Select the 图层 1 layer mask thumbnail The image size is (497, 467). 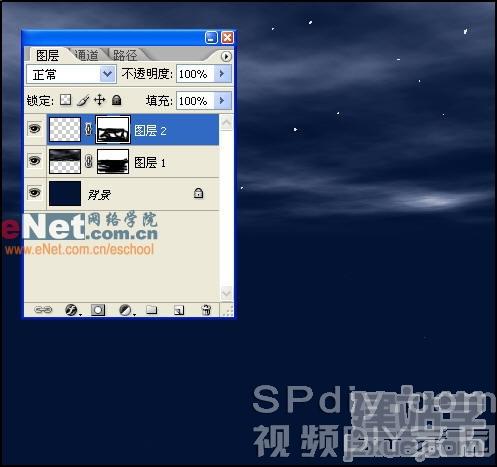113,161
